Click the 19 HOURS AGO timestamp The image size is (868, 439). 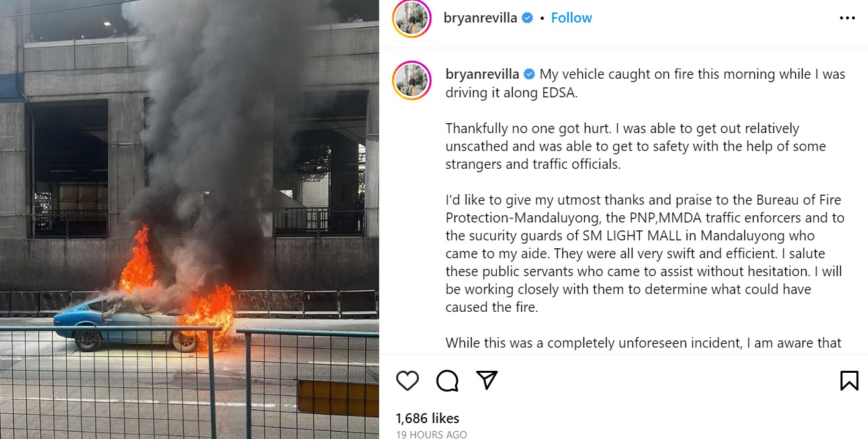pyautogui.click(x=431, y=434)
